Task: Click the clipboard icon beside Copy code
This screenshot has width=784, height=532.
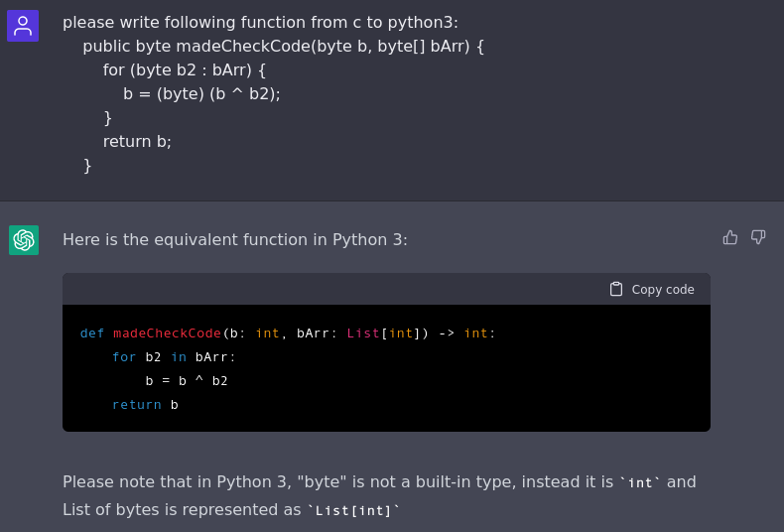Action: [x=616, y=289]
